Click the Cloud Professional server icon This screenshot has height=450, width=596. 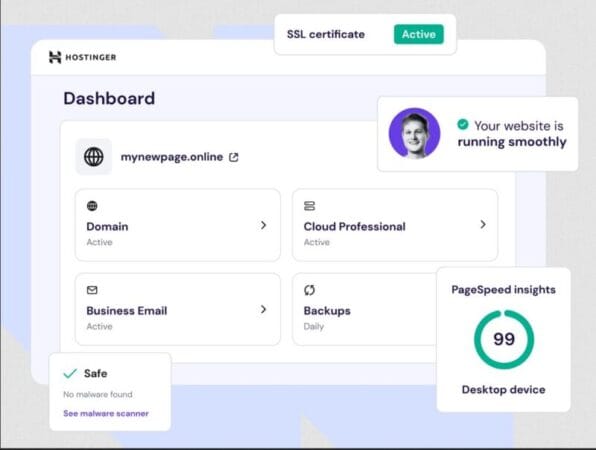pyautogui.click(x=309, y=206)
